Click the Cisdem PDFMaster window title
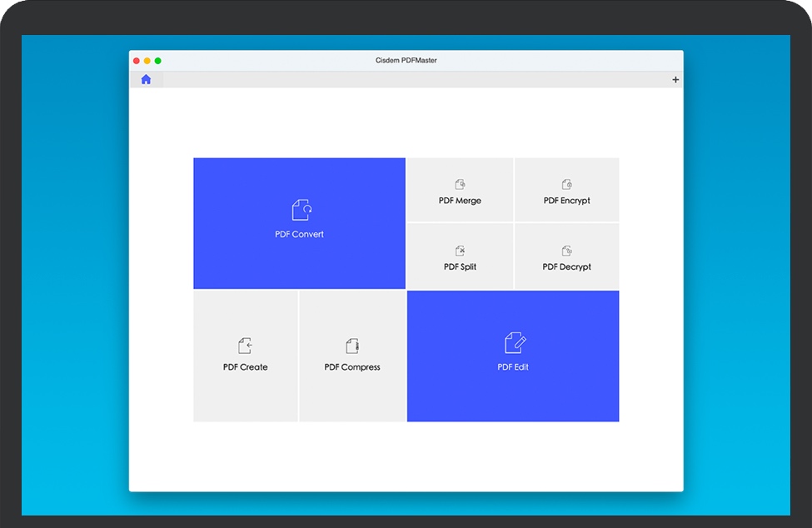812x528 pixels. pyautogui.click(x=406, y=61)
